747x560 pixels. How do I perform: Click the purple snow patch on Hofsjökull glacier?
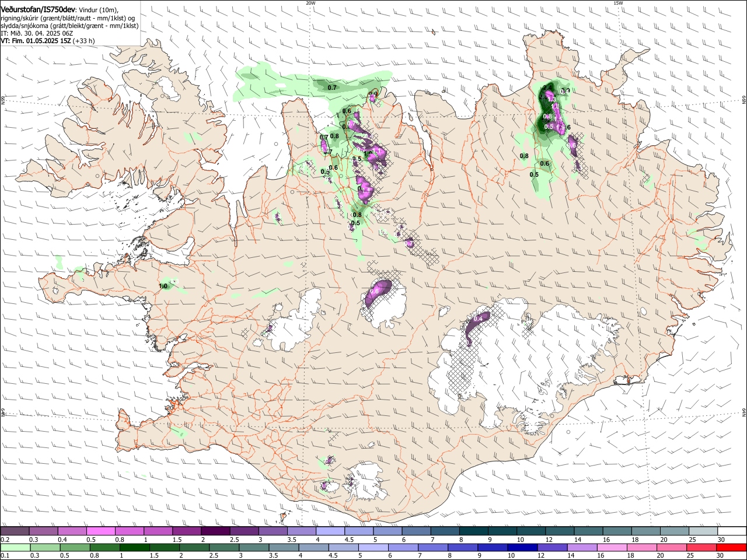[377, 292]
